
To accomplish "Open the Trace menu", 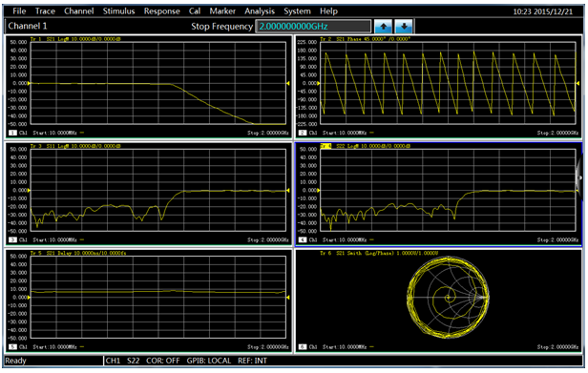I will 45,11.
